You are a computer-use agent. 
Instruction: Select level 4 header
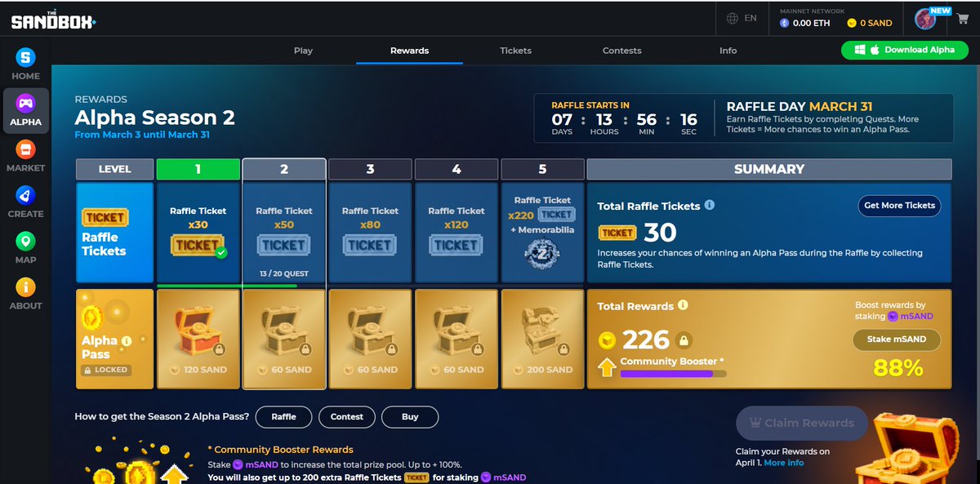456,169
